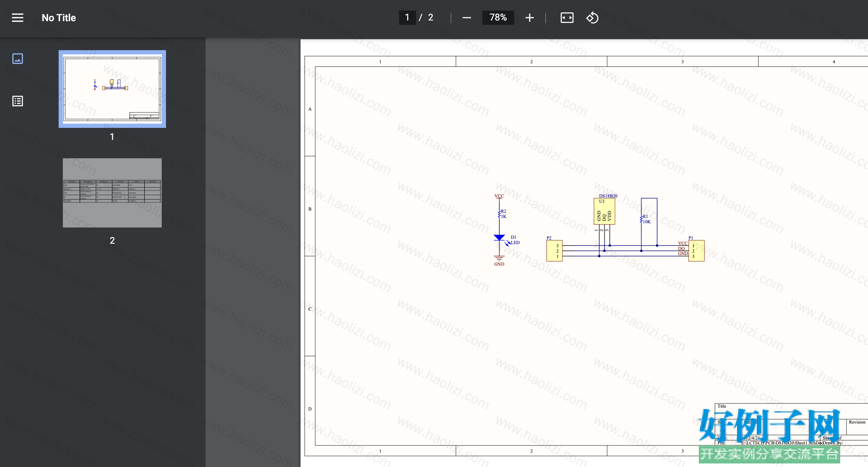Select the page 1 thumbnail
Screen dimensions: 868x467
(x=112, y=89)
